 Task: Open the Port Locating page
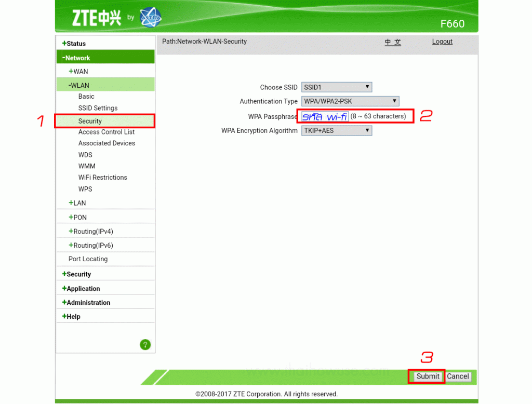click(88, 259)
